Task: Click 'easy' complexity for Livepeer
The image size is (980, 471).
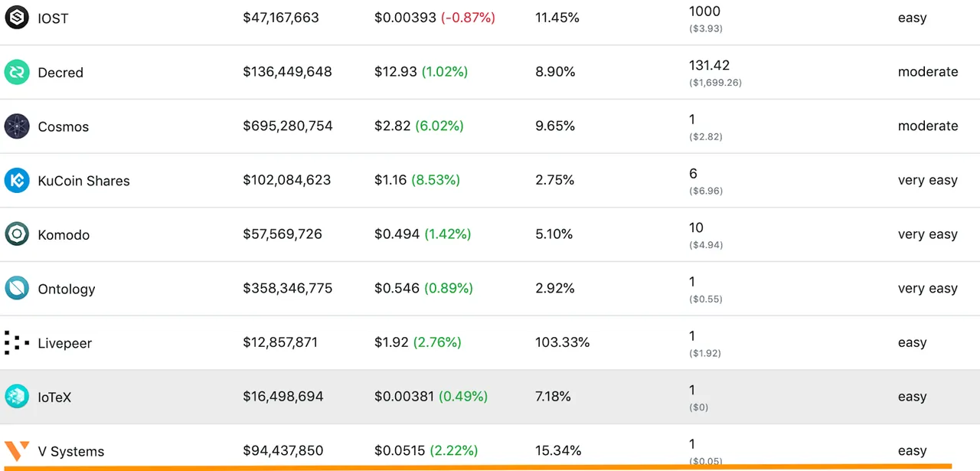Action: [x=913, y=343]
